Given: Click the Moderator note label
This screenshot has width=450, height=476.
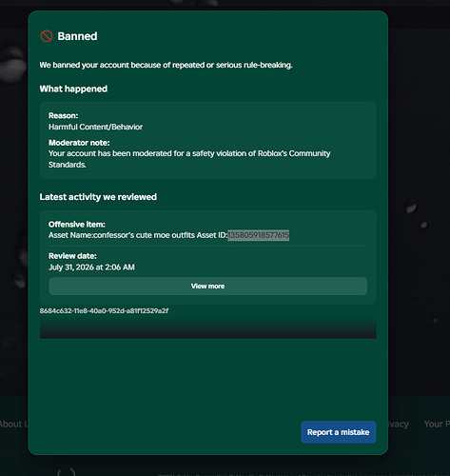Looking at the screenshot, I should pos(79,143).
